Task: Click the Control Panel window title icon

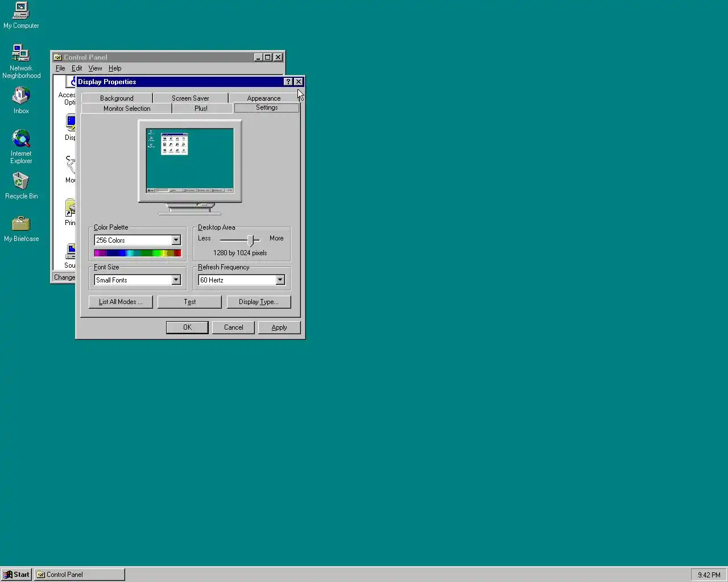Action: click(57, 57)
